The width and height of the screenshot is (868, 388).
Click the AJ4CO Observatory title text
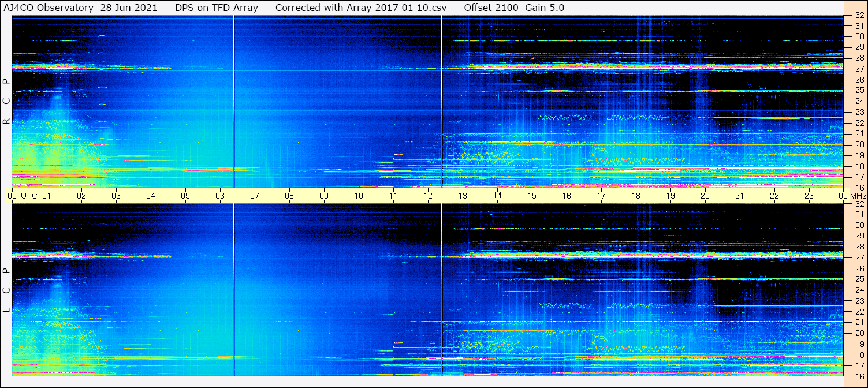(49, 8)
